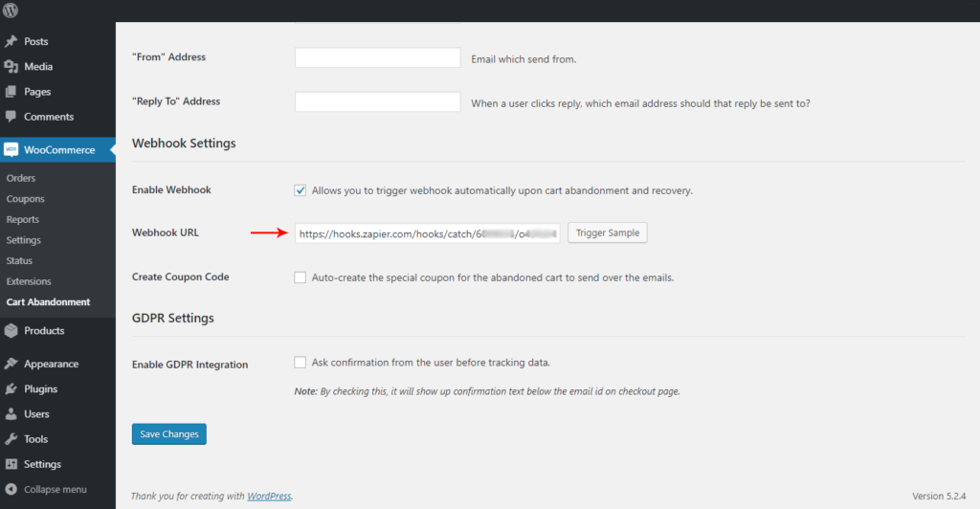The image size is (980, 509).
Task: Click the Comments speech bubble icon
Action: (x=11, y=117)
